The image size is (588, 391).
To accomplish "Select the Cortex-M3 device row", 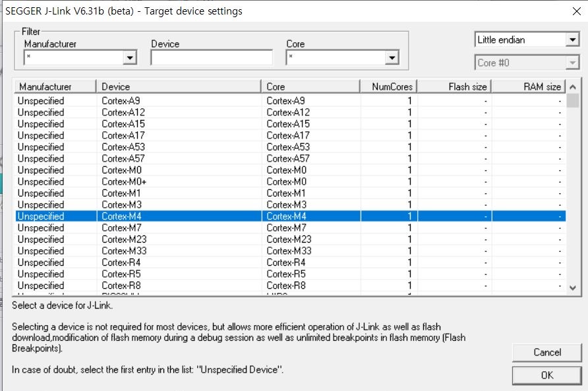I will point(291,204).
